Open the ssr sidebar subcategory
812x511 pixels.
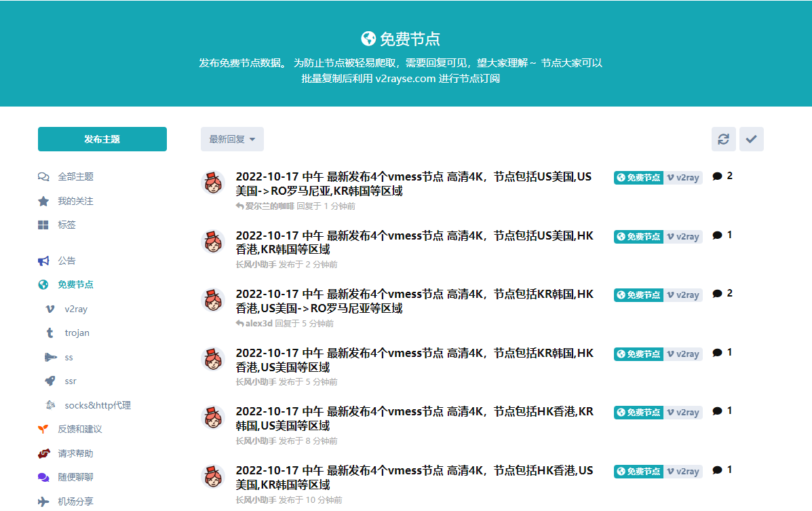[71, 381]
